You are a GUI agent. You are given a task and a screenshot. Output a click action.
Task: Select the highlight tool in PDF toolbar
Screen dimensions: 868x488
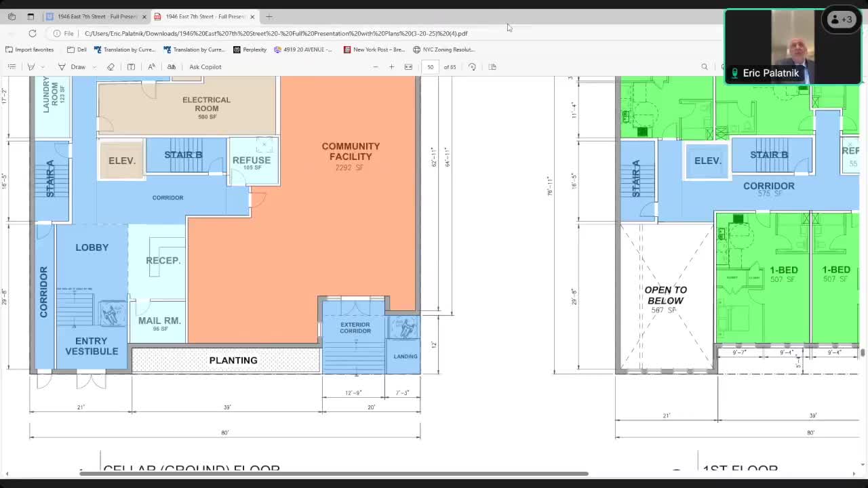tap(31, 66)
